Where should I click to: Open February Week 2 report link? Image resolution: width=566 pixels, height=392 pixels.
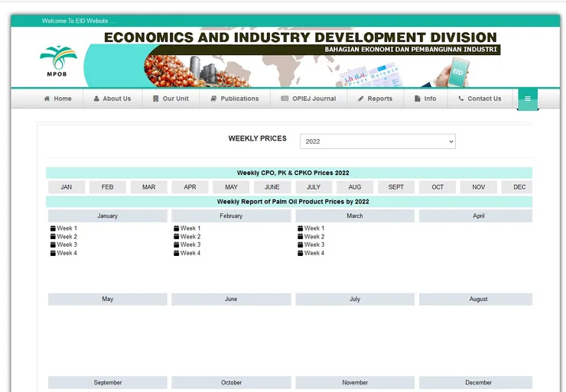tap(190, 237)
